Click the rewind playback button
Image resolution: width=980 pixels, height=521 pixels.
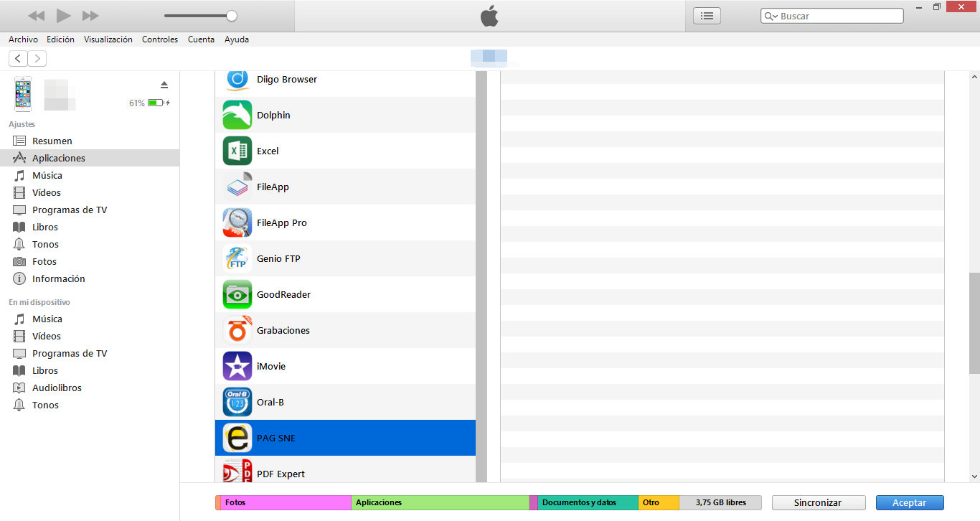point(36,16)
